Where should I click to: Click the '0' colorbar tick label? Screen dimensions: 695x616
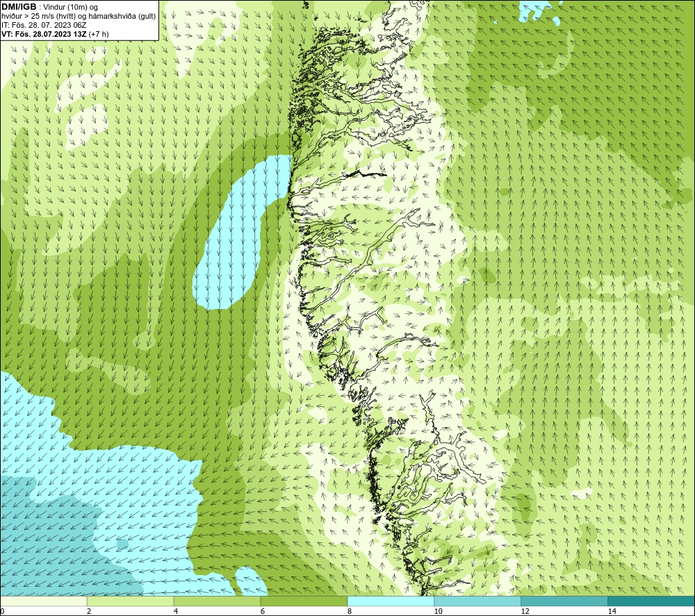tap(2, 611)
